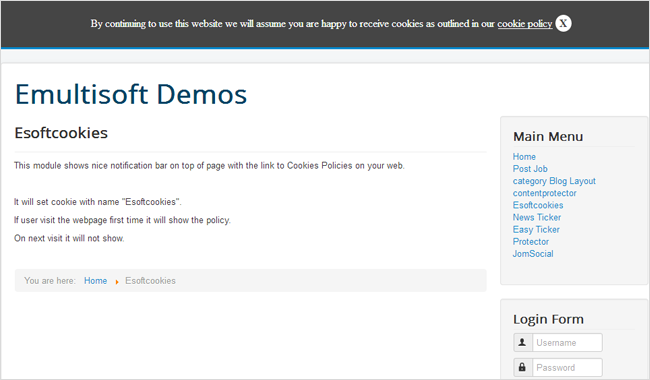Open category Blog Layout menu item

click(554, 181)
